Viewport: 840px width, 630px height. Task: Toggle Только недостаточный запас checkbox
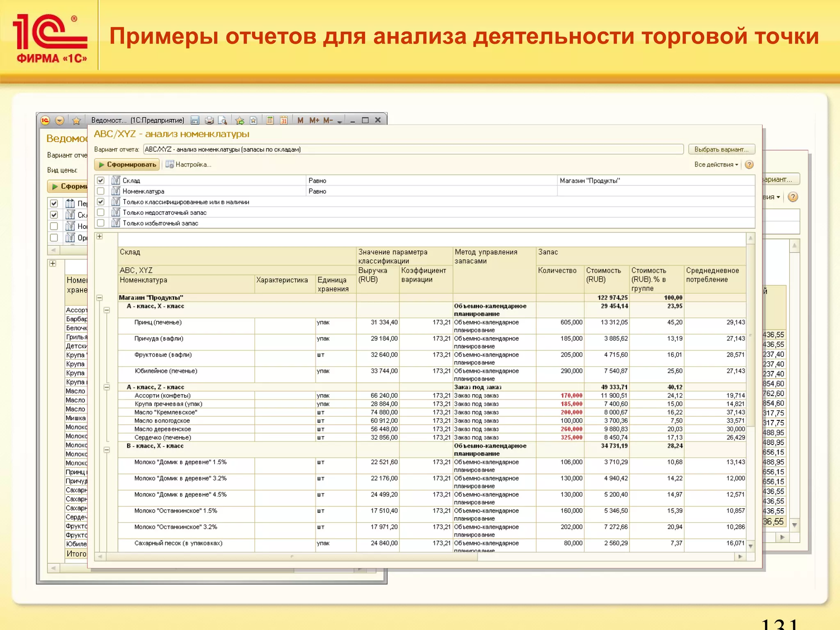(101, 212)
